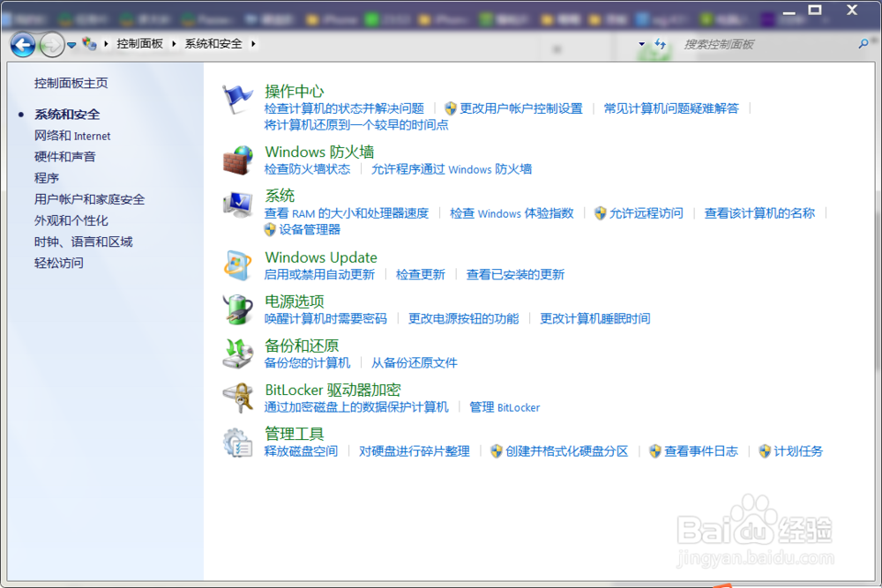Open 控制面板主页 in the sidebar

71,83
